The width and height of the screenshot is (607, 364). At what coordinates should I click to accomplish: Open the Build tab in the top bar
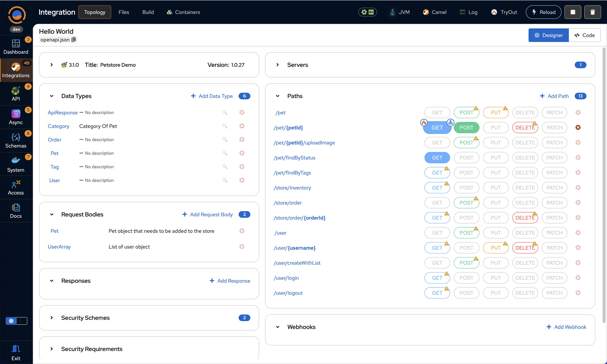[148, 12]
